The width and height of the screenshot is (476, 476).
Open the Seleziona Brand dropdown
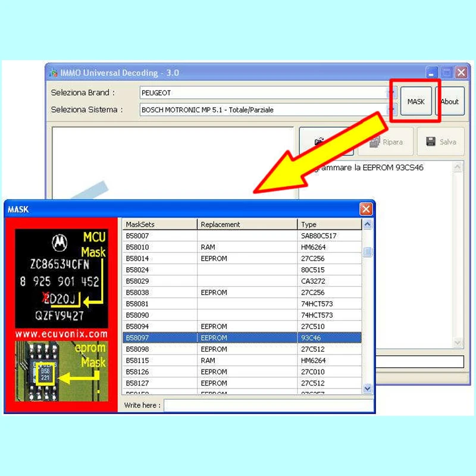pos(392,93)
